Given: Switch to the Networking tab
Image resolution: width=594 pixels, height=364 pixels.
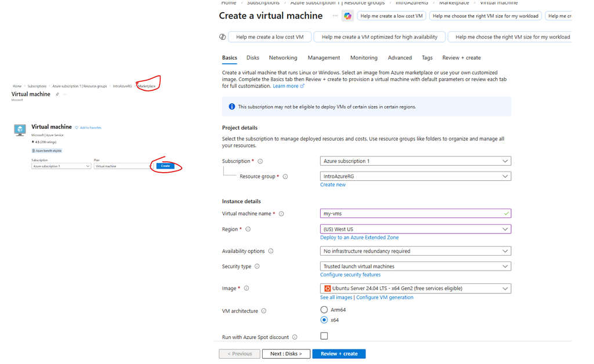Looking at the screenshot, I should point(283,58).
